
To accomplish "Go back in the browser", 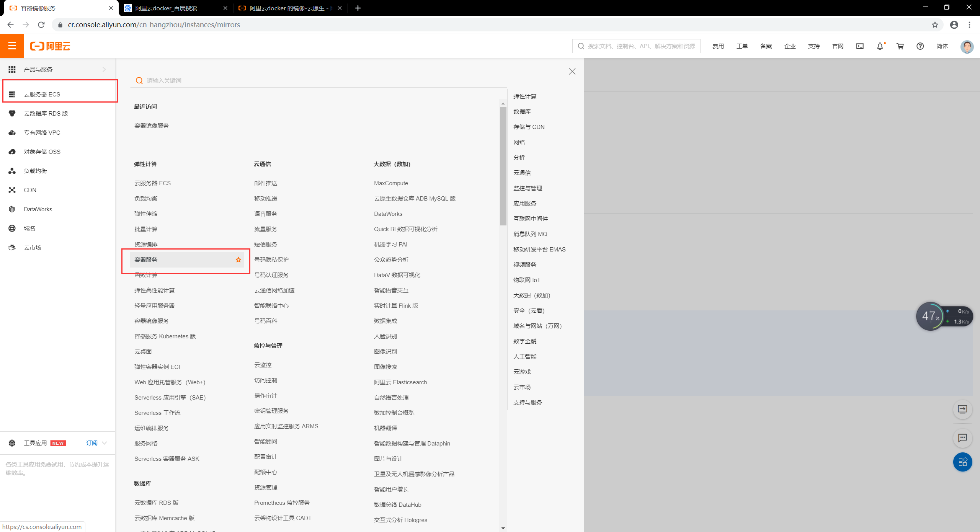I will pos(10,24).
